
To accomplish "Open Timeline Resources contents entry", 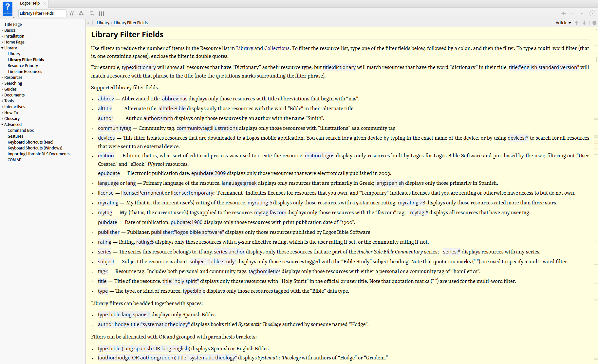I will [25, 72].
